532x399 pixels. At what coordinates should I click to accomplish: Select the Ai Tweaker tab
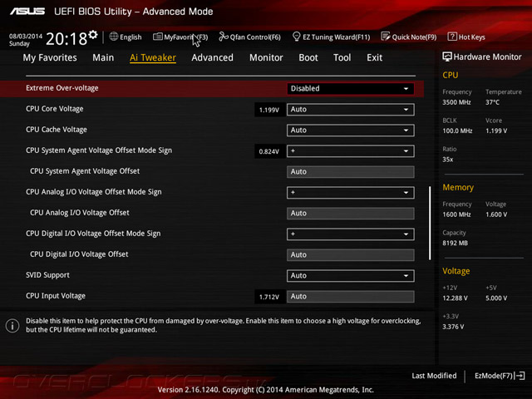pos(153,57)
